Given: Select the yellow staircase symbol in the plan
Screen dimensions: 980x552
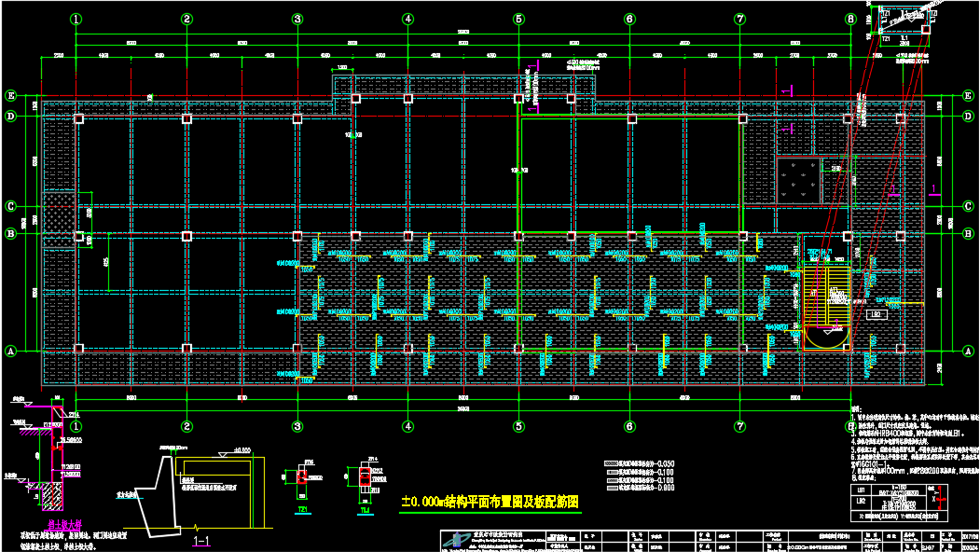Looking at the screenshot, I should (x=826, y=308).
